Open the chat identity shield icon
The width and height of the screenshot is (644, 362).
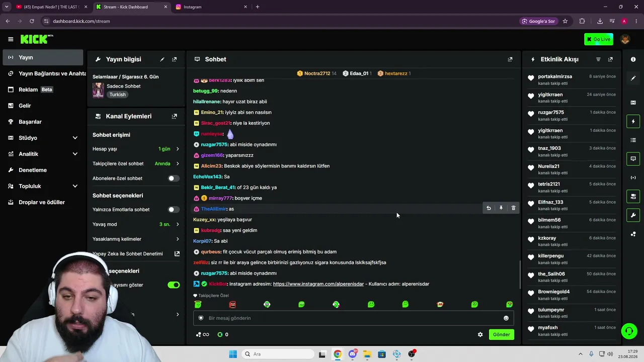coord(201,318)
